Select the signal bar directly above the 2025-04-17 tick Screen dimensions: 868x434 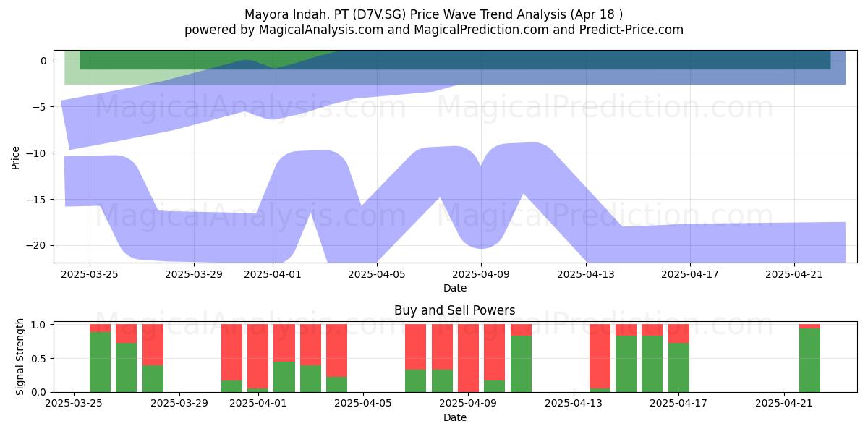pos(678,358)
